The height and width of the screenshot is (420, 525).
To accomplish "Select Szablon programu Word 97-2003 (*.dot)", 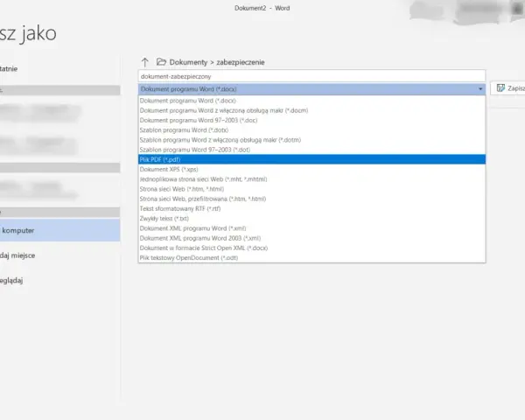I will coord(311,150).
